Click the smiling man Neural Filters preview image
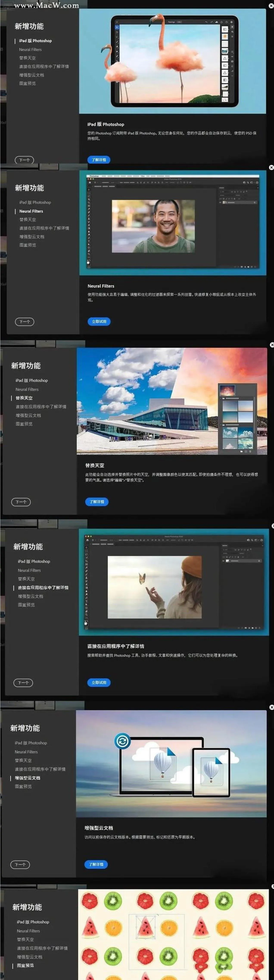The width and height of the screenshot is (274, 980). point(173,223)
